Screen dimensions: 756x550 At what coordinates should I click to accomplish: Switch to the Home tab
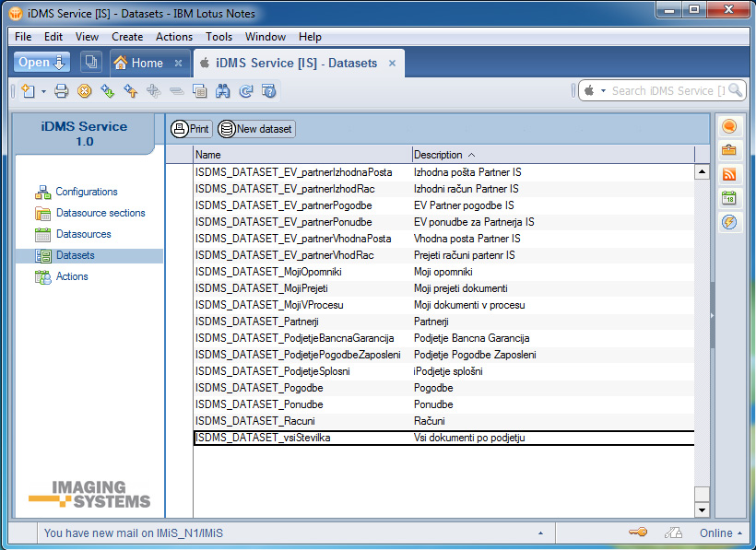tap(139, 64)
